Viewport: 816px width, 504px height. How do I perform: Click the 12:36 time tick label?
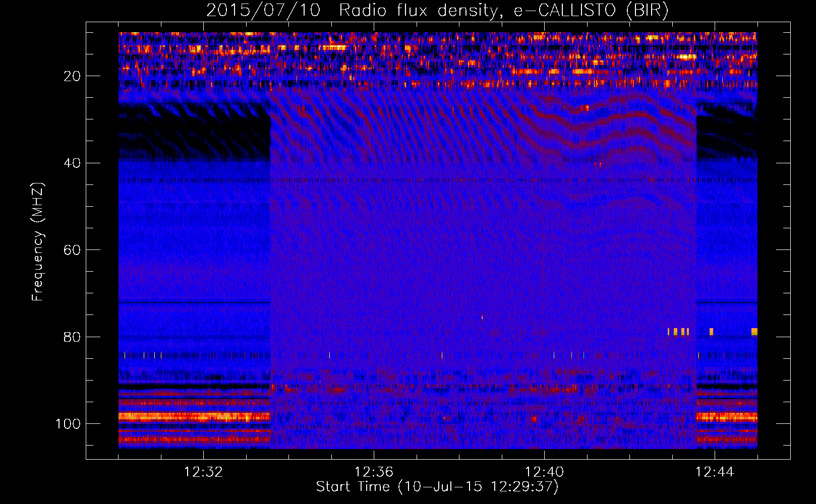tap(374, 472)
